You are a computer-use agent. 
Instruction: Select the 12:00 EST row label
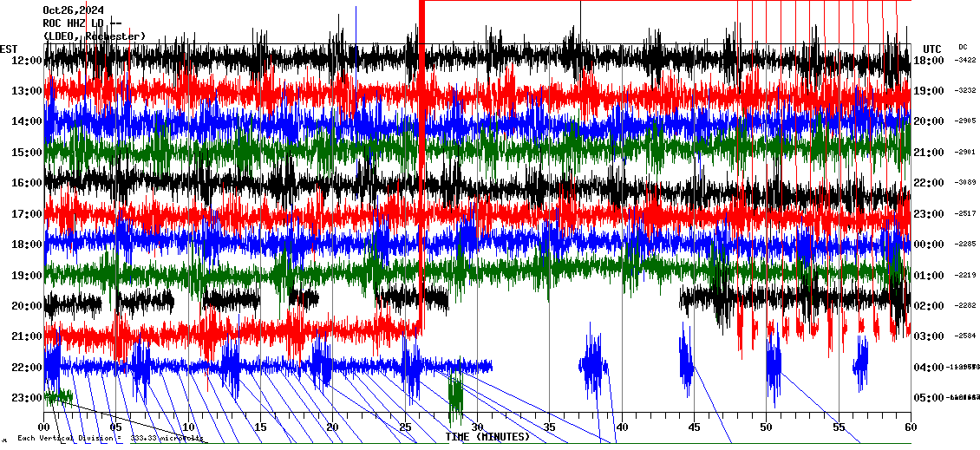(x=27, y=61)
